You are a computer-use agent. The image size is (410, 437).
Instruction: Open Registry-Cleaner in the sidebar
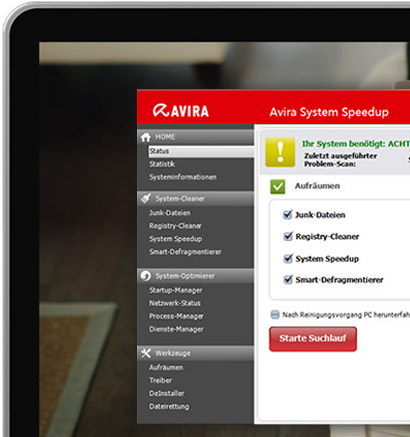point(175,226)
